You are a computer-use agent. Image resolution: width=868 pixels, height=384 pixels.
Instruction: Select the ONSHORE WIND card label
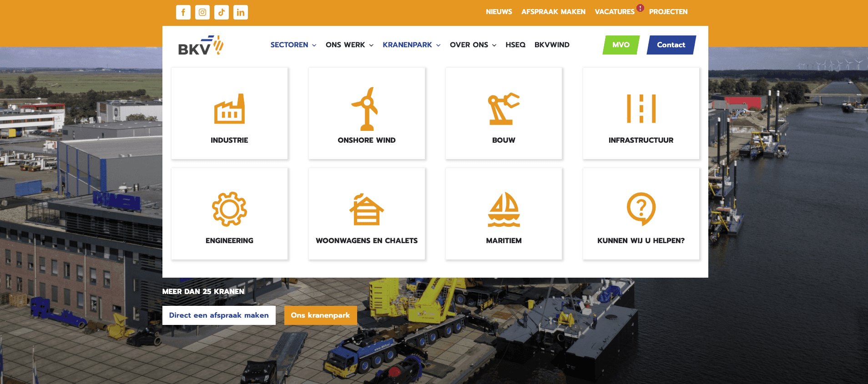pos(366,140)
